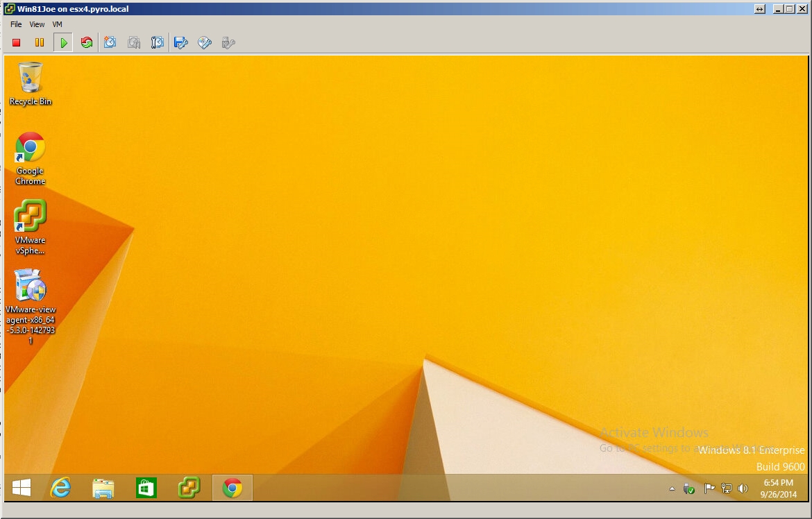812x519 pixels.
Task: Open the Windows Store from the taskbar
Action: (x=146, y=488)
